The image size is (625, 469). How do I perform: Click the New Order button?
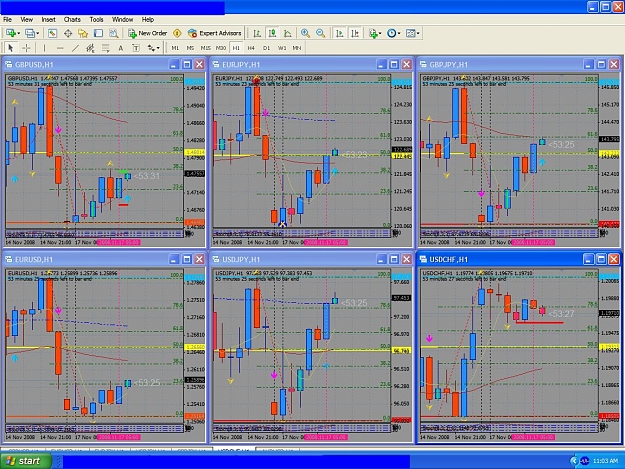147,33
